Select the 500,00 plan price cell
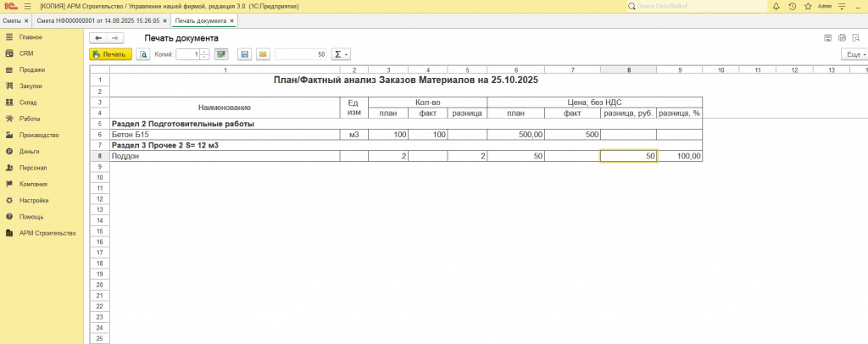The width and height of the screenshot is (868, 344). point(516,135)
